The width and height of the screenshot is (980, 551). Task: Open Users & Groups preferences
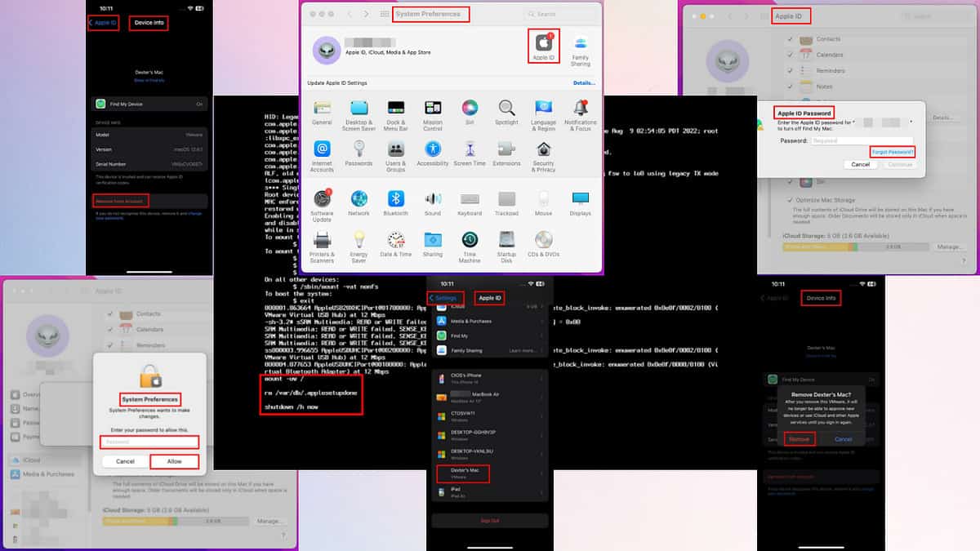tap(396, 156)
